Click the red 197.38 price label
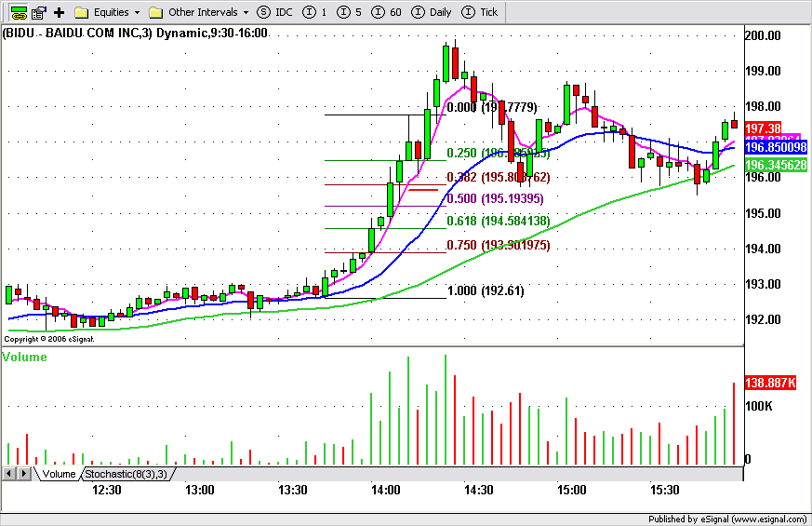Image resolution: width=812 pixels, height=526 pixels. (x=763, y=128)
